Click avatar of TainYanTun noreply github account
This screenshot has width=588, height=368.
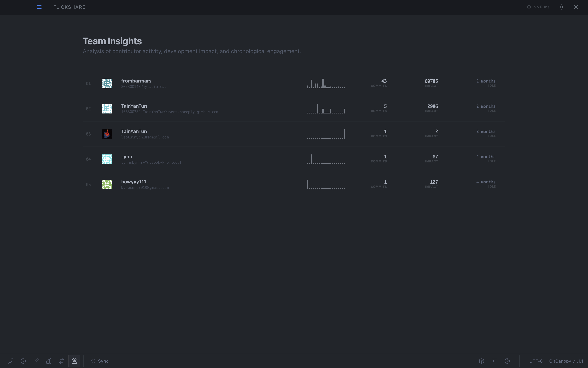[x=107, y=109]
